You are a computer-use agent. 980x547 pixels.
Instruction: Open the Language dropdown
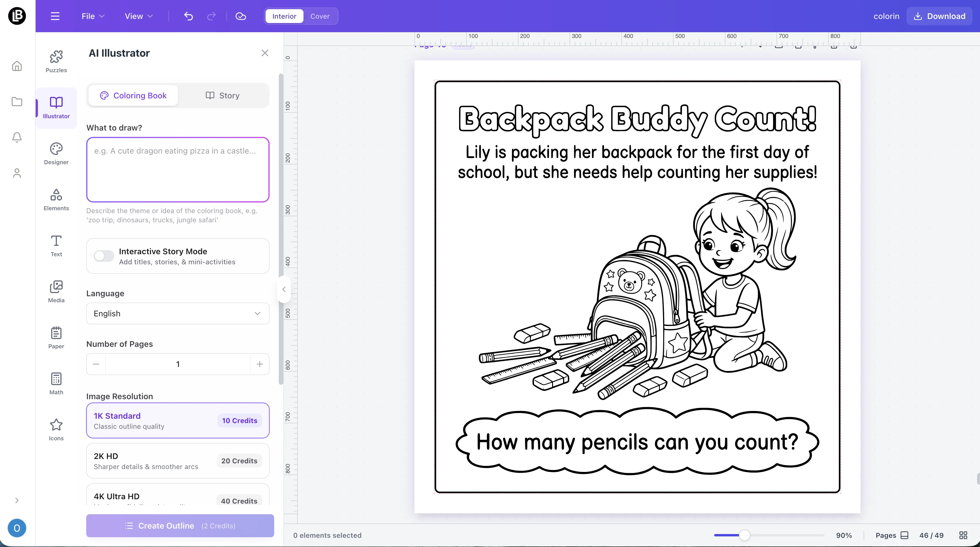178,313
